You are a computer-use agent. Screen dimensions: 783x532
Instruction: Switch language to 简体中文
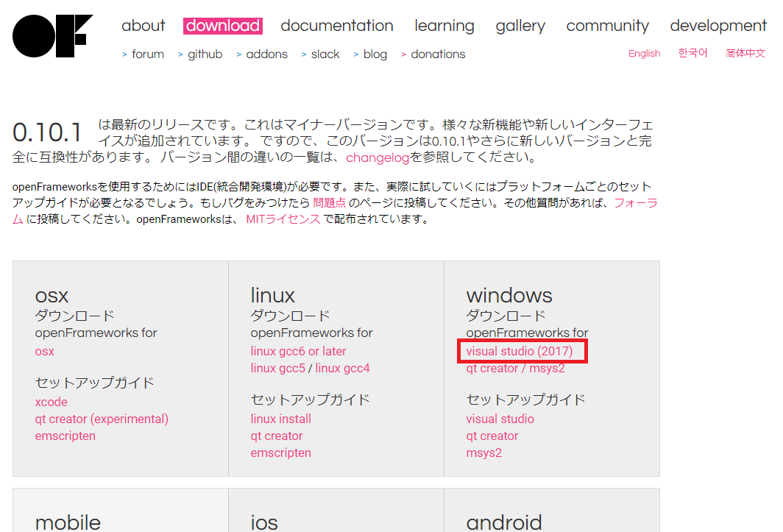(746, 53)
